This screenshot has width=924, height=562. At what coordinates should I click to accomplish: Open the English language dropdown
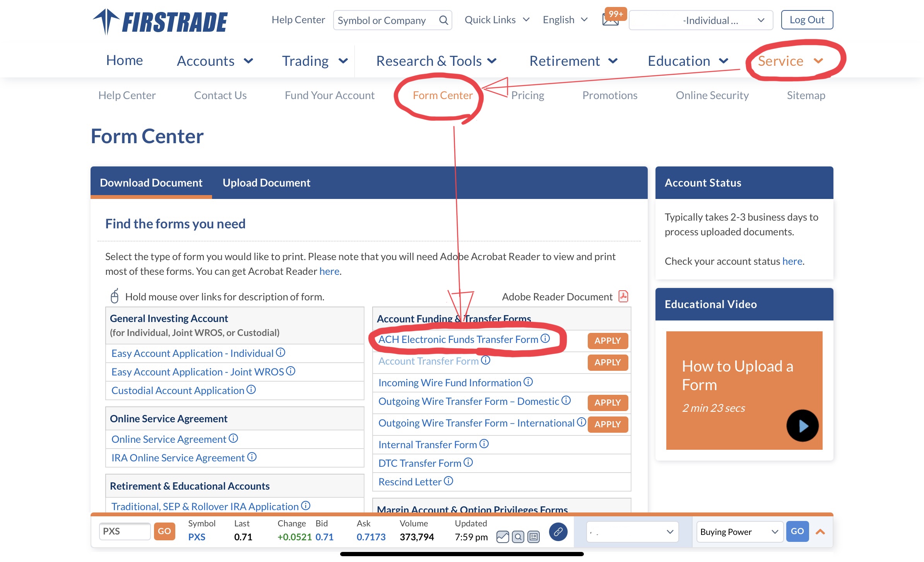[565, 20]
